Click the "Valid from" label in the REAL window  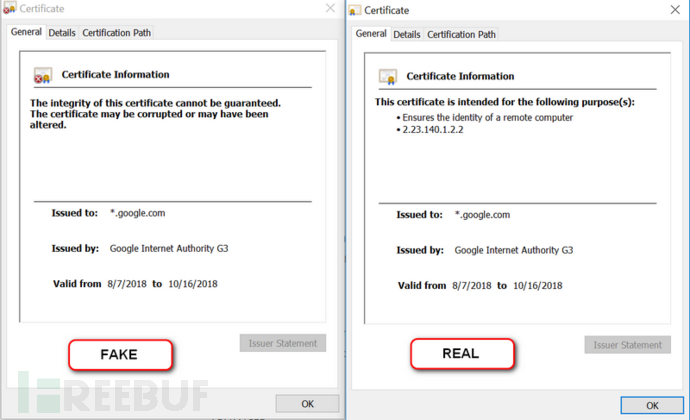tap(422, 286)
